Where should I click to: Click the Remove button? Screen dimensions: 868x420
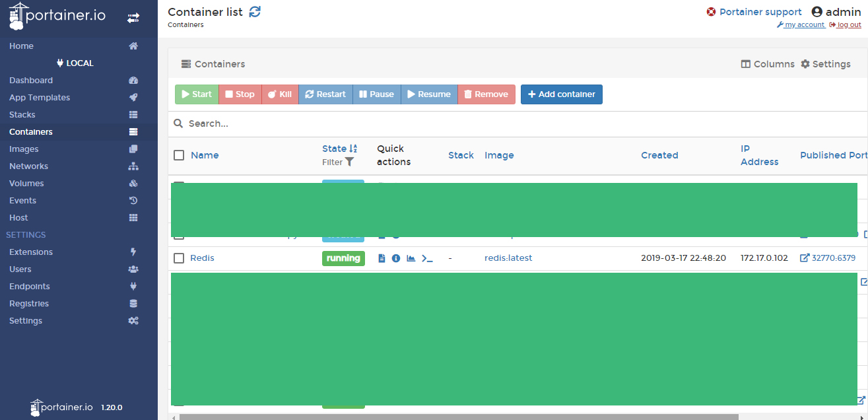pyautogui.click(x=486, y=94)
